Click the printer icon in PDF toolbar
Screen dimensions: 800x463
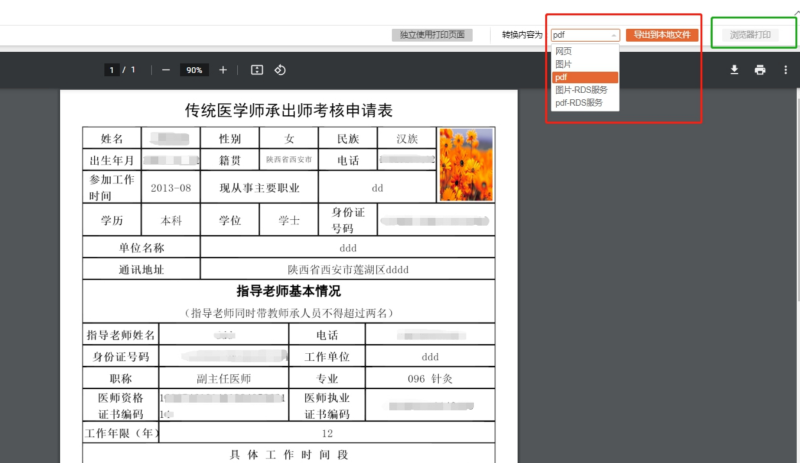coord(760,70)
